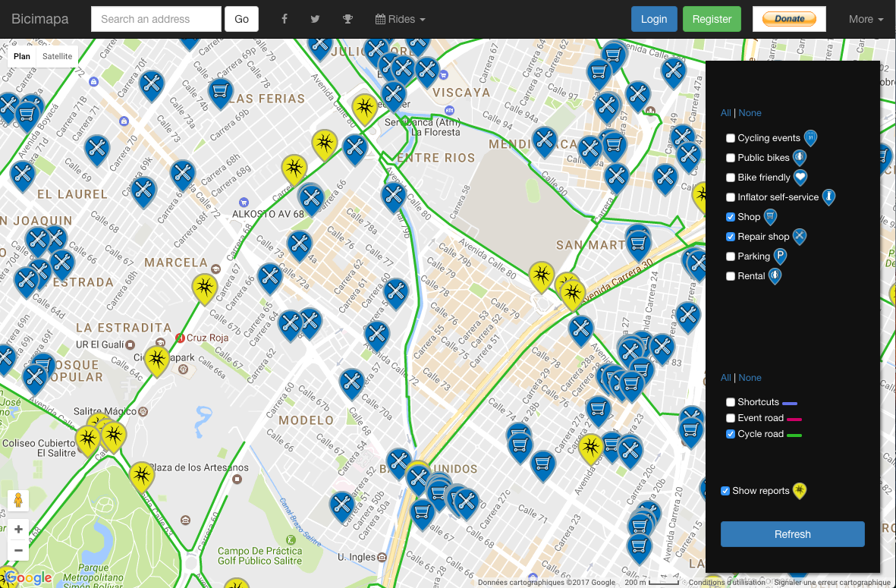Click the Parking P legend icon
Image resolution: width=896 pixels, height=588 pixels.
point(780,256)
